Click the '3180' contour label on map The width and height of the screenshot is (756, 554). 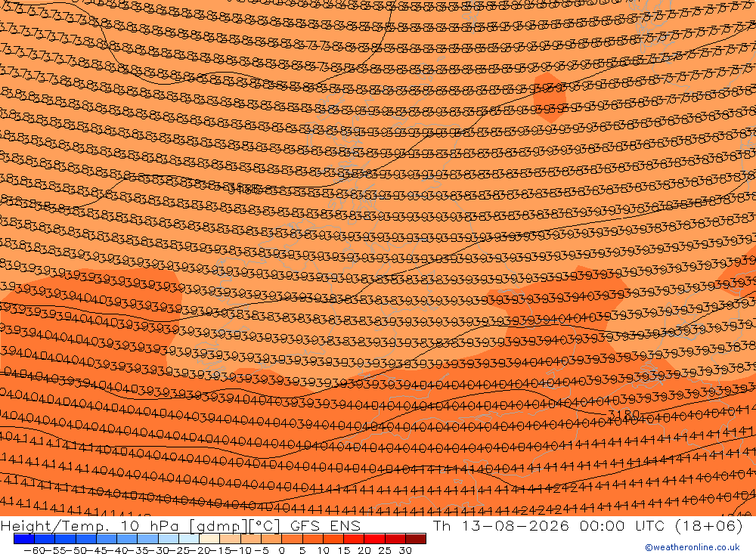pos(624,415)
